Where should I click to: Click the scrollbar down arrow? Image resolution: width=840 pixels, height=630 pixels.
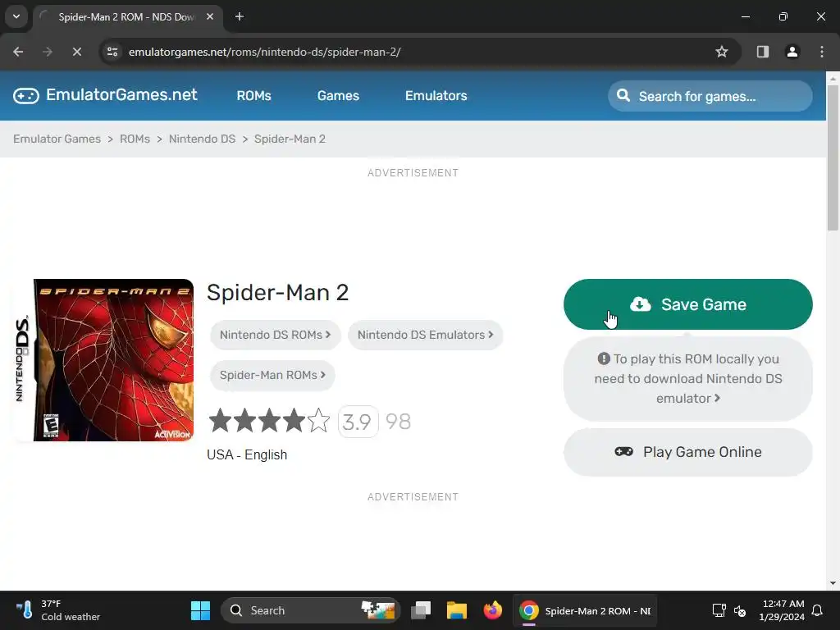tap(833, 583)
